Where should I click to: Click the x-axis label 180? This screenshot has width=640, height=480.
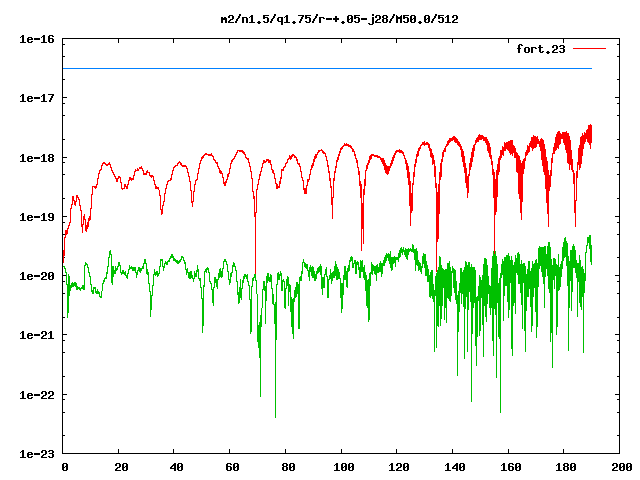566,467
